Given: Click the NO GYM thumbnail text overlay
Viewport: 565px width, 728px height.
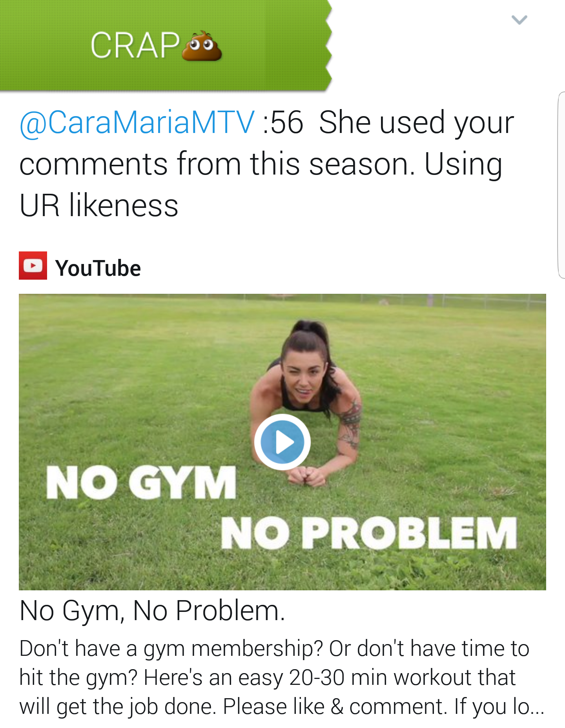Looking at the screenshot, I should [x=141, y=482].
